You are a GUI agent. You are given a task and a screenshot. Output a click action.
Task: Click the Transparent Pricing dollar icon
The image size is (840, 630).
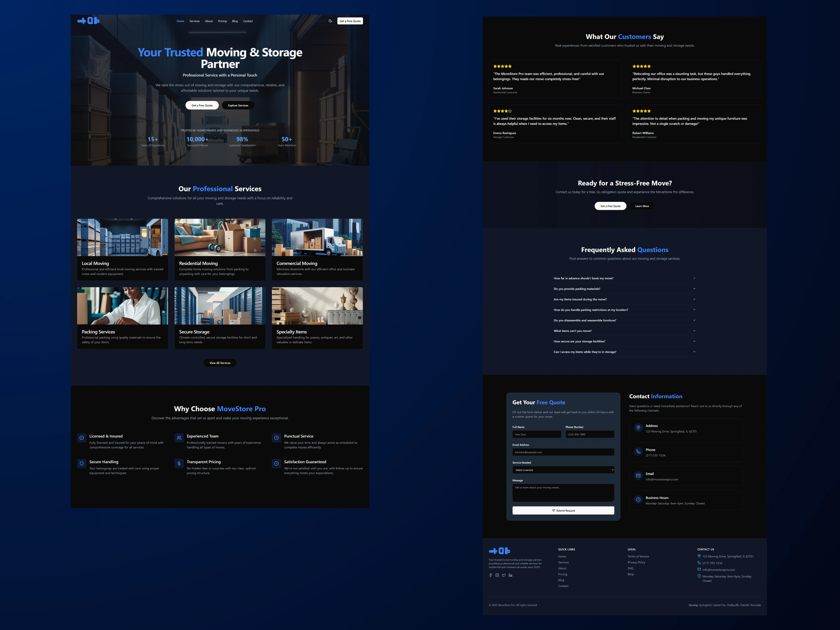click(179, 464)
